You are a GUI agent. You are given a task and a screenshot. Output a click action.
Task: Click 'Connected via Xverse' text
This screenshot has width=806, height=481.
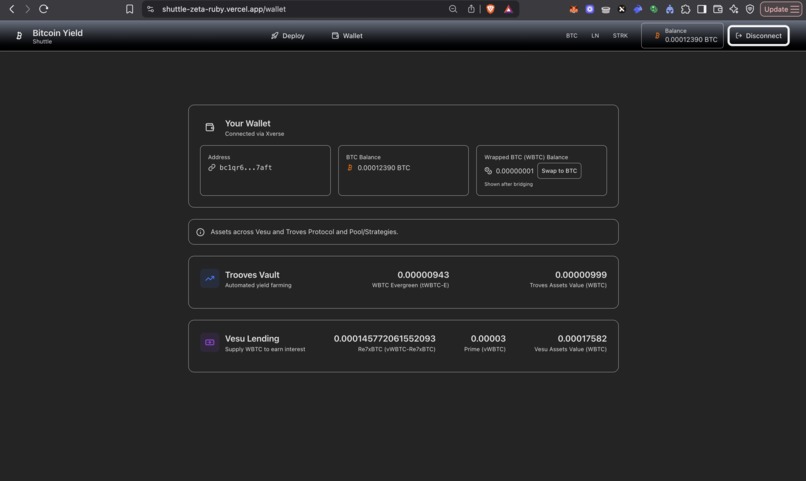click(254, 134)
